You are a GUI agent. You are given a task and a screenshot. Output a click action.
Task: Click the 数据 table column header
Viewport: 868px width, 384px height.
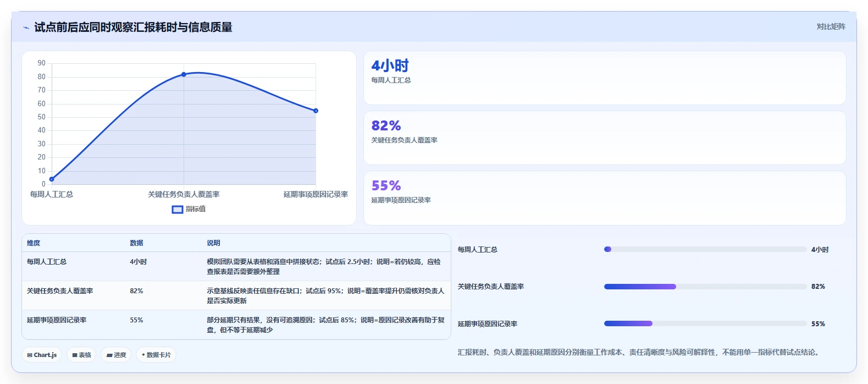click(x=136, y=243)
